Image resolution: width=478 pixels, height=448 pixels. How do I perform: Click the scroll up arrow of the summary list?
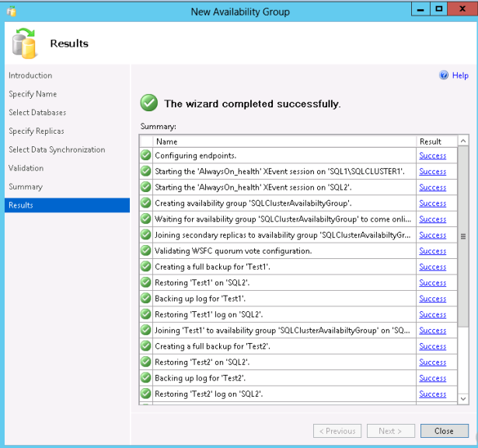coord(463,142)
